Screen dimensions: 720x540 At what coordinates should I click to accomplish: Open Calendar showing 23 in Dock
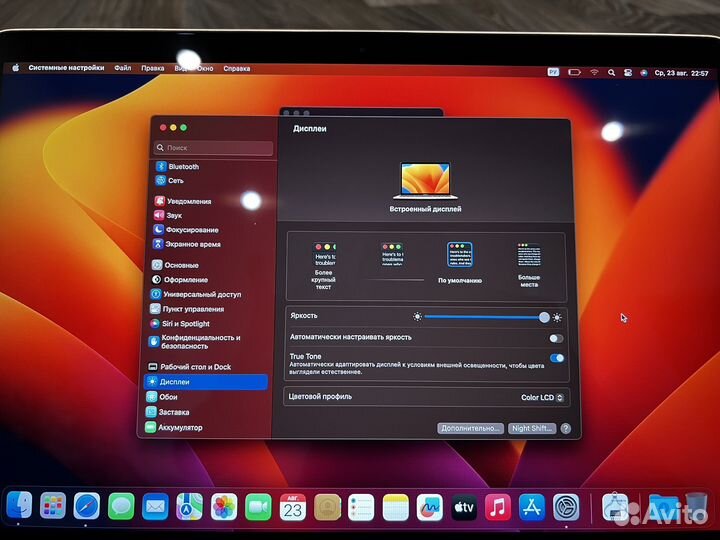pos(292,507)
